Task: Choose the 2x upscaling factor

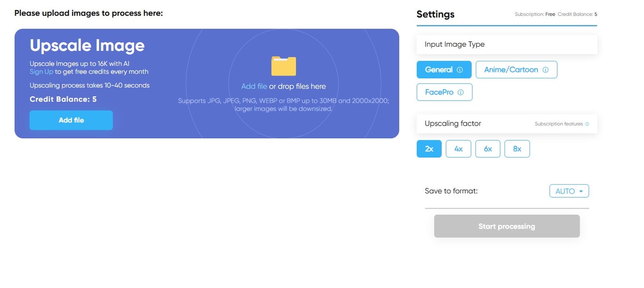Action: (x=429, y=149)
